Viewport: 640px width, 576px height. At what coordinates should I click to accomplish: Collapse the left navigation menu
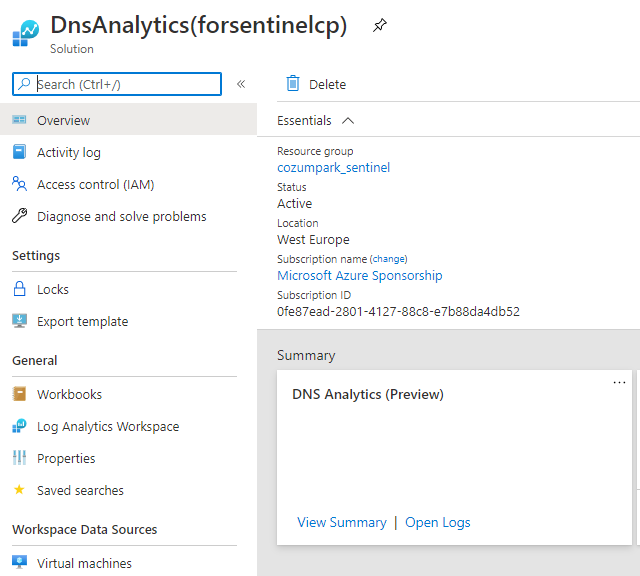(x=241, y=84)
